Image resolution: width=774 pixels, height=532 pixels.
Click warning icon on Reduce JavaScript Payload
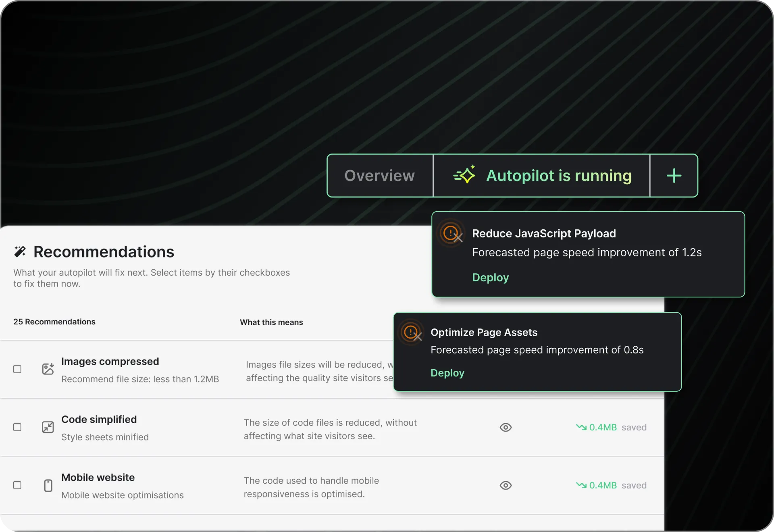451,233
